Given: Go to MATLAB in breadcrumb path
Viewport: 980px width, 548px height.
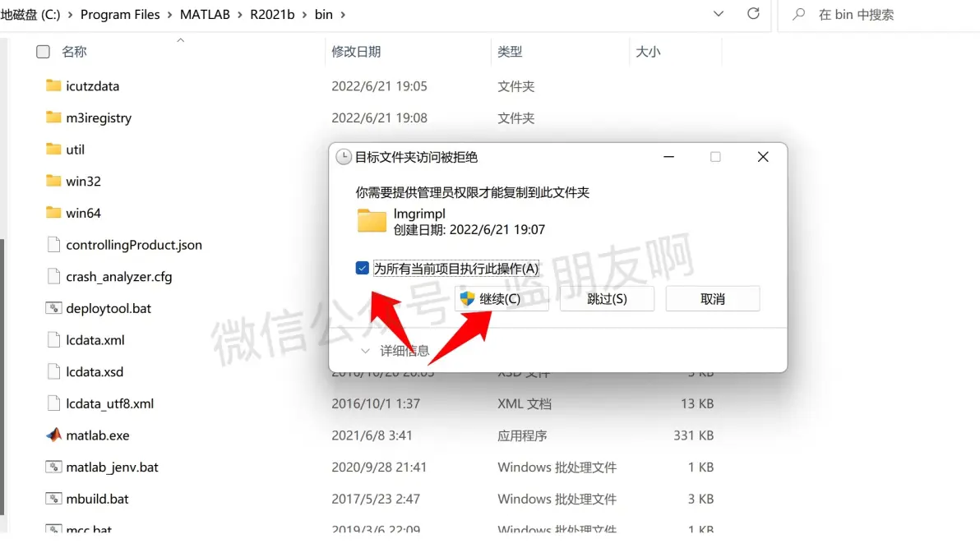Looking at the screenshot, I should coord(205,14).
